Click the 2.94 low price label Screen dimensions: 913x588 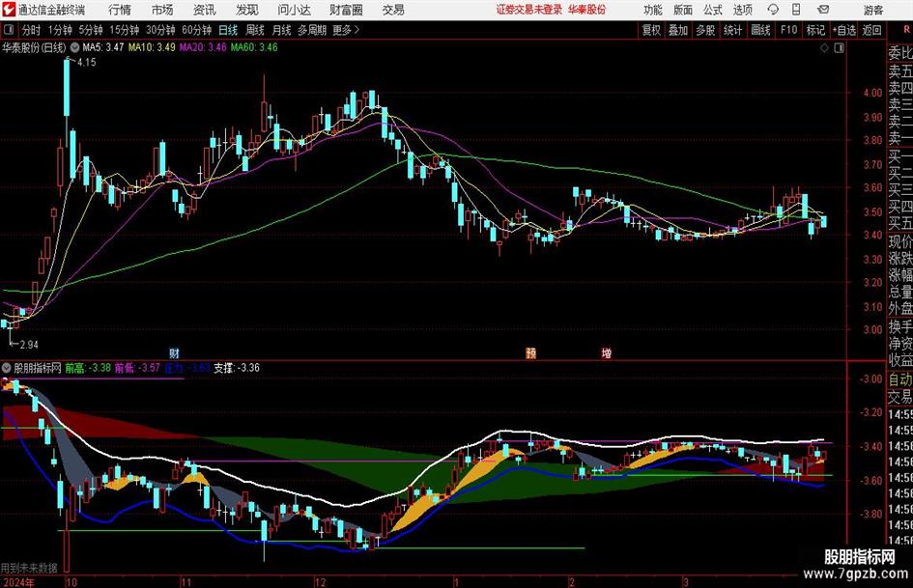(x=29, y=345)
